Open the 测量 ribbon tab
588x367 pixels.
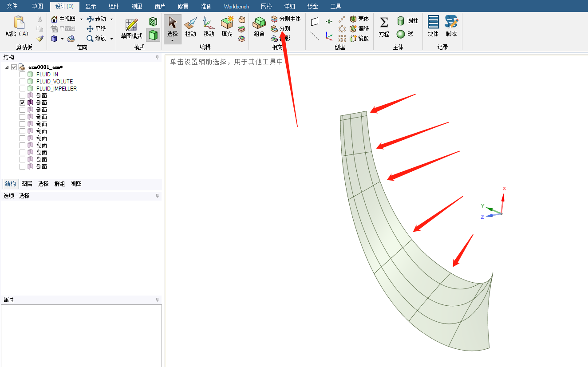point(137,6)
